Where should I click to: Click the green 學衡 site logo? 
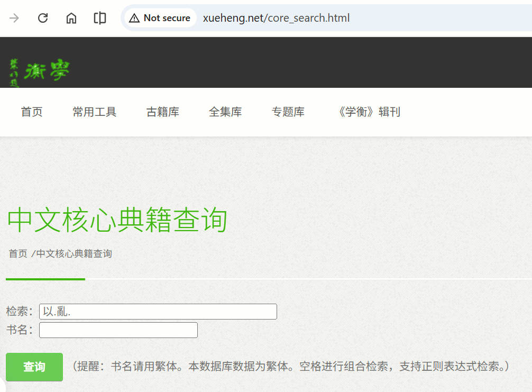(x=39, y=71)
